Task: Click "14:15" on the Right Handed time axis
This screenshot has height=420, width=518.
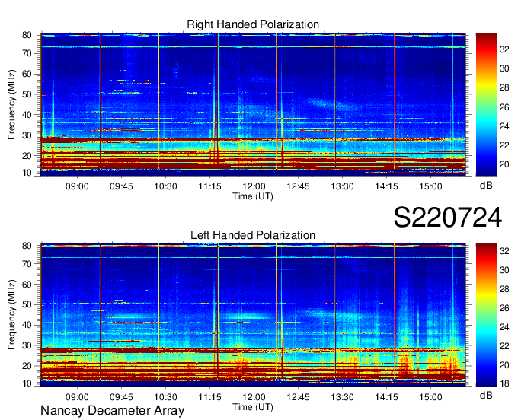Action: pyautogui.click(x=386, y=186)
